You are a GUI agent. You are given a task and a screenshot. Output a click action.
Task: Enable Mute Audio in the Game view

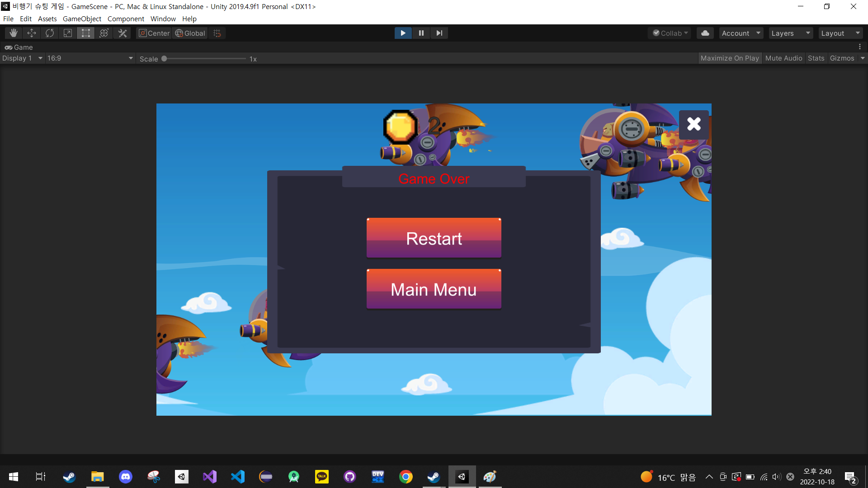783,58
